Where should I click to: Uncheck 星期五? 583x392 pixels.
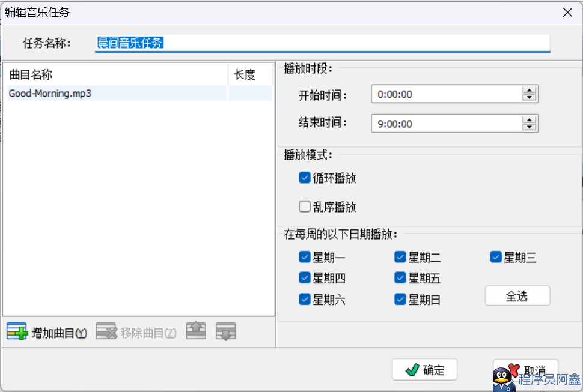(x=400, y=278)
